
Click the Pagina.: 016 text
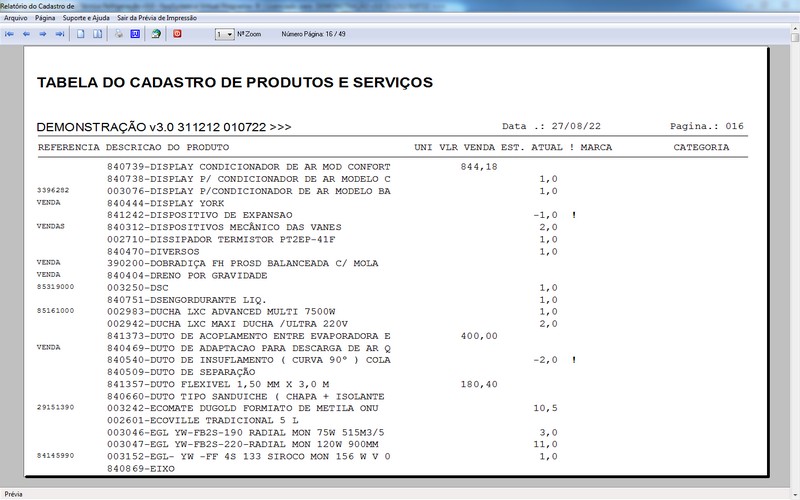[x=707, y=126]
